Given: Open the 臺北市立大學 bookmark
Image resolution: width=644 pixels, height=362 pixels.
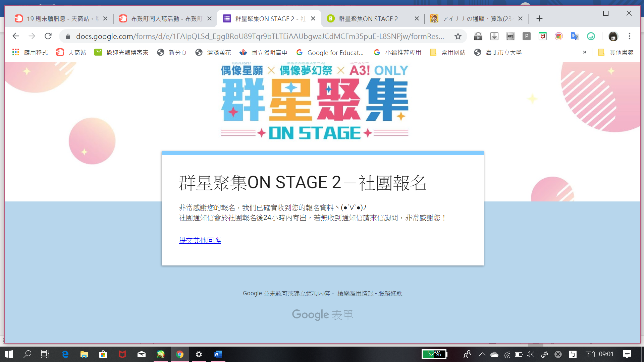Looking at the screenshot, I should (498, 53).
